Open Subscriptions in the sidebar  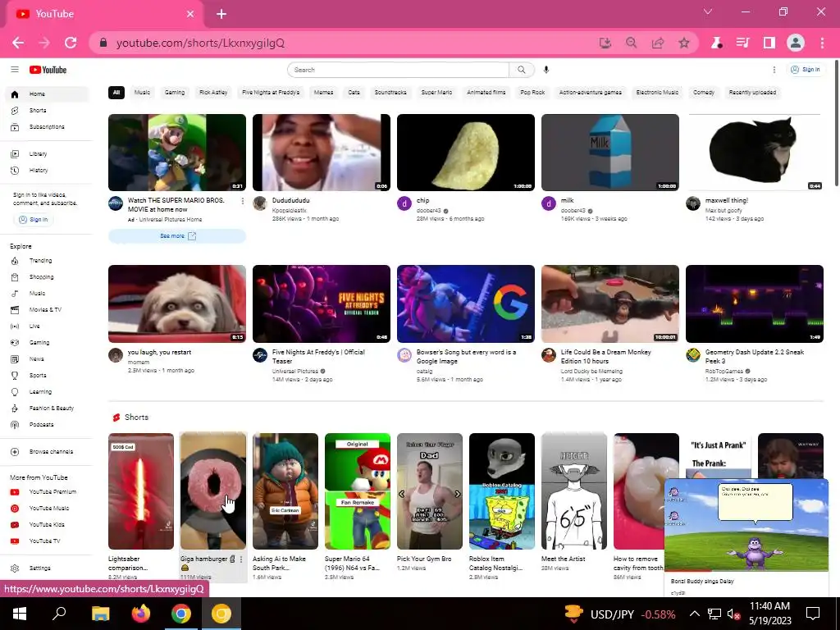pyautogui.click(x=47, y=127)
